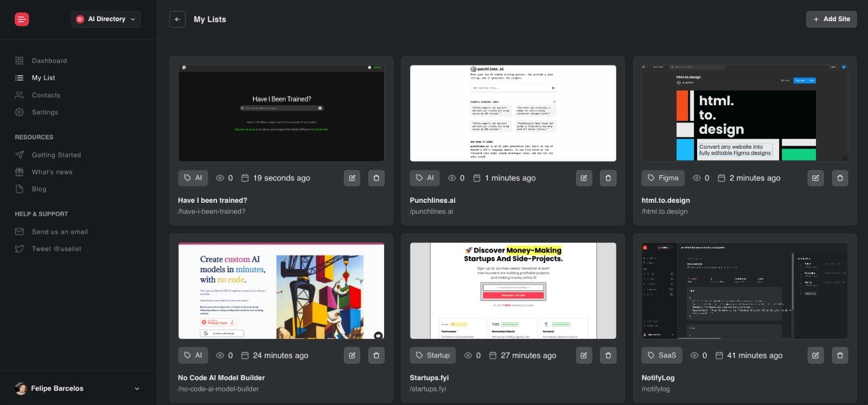Delete the No Code AI Model Builder site
This screenshot has width=868, height=405.
pos(376,356)
